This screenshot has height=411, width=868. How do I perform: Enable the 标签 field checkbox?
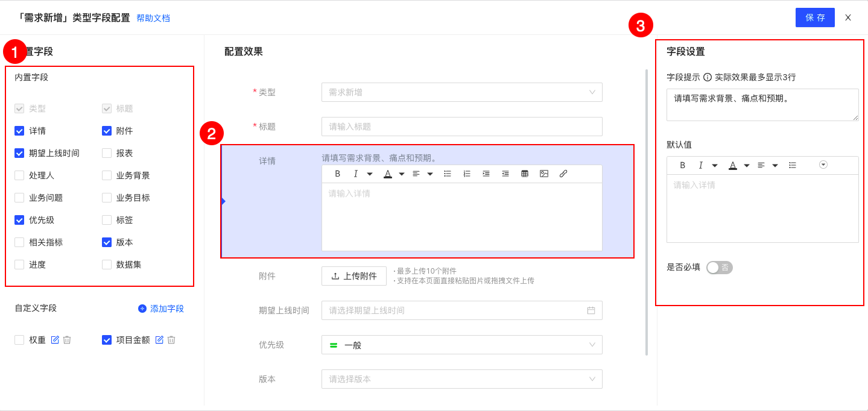click(x=107, y=220)
